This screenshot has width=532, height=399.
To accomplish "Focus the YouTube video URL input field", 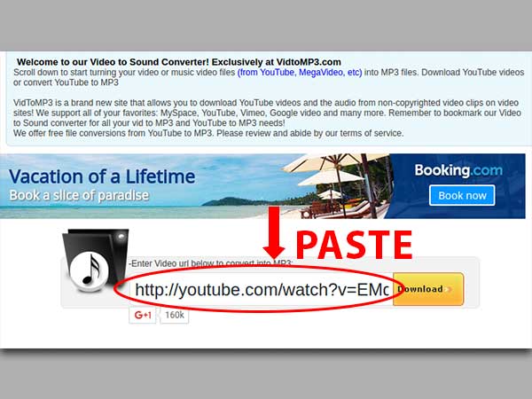I will click(x=257, y=289).
